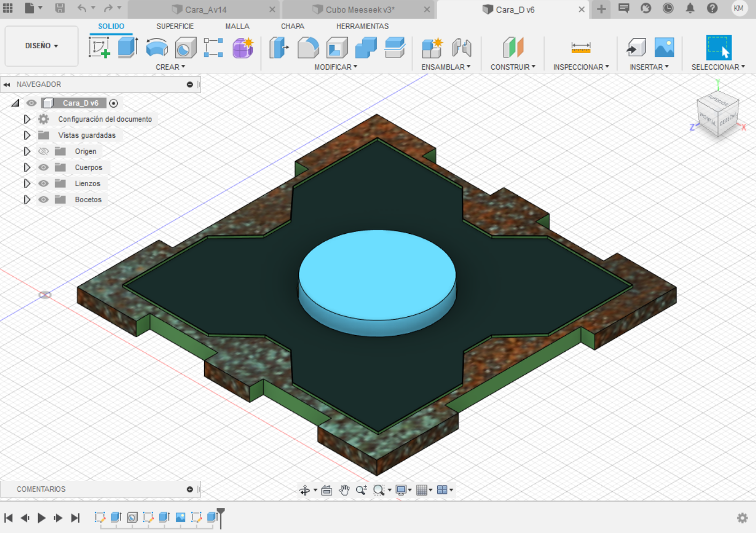Select the Joint tool
Screen dimensions: 756x533
click(x=461, y=48)
